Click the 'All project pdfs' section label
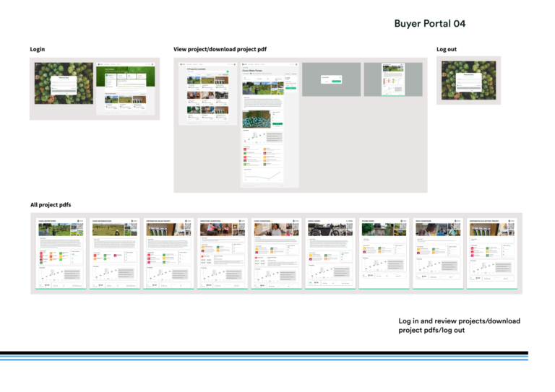Screen dimensions: 555x392 point(51,205)
